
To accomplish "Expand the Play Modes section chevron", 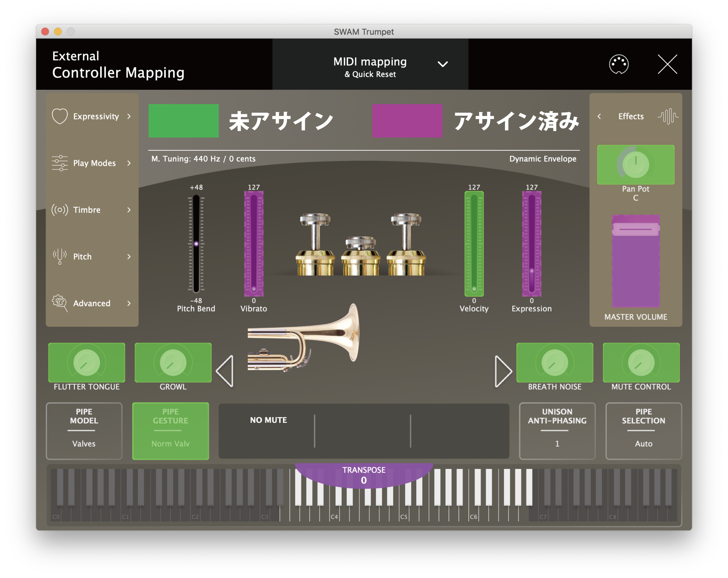I will tap(129, 163).
